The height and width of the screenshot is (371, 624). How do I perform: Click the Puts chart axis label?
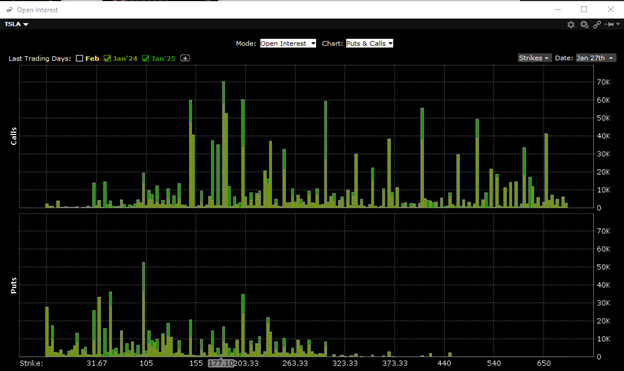coord(14,285)
